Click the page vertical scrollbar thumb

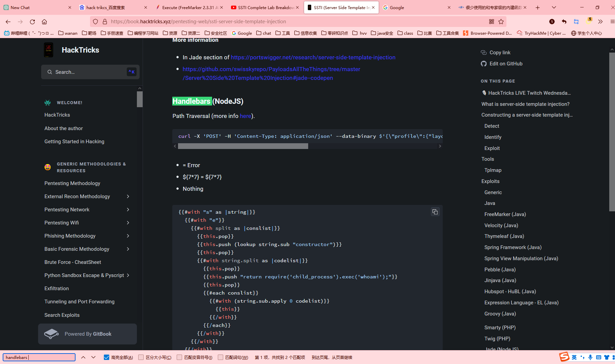pos(612,132)
